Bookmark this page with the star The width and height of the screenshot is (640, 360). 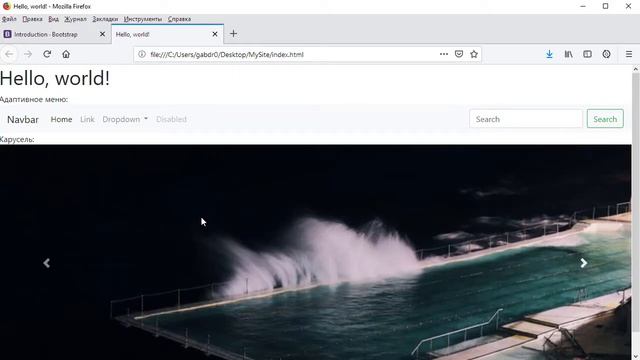pos(473,54)
